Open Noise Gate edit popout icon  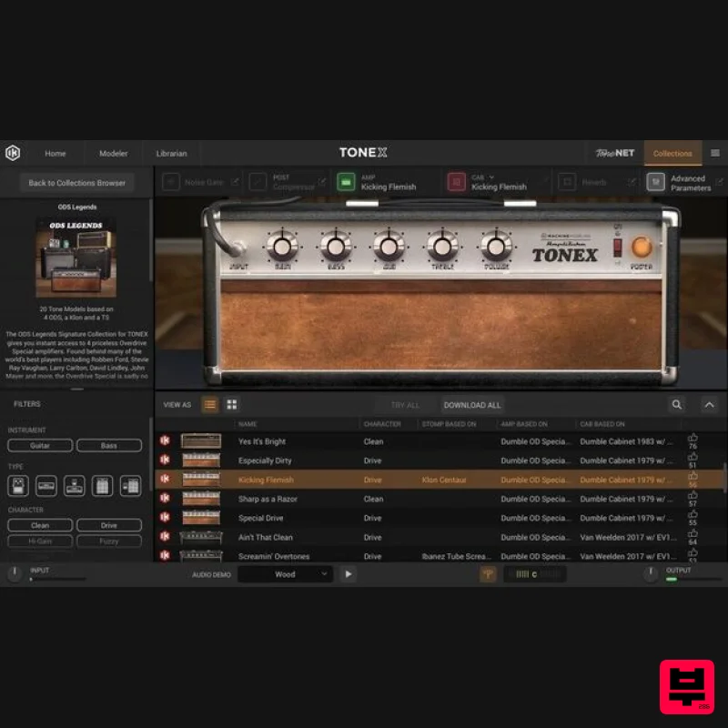pyautogui.click(x=235, y=181)
